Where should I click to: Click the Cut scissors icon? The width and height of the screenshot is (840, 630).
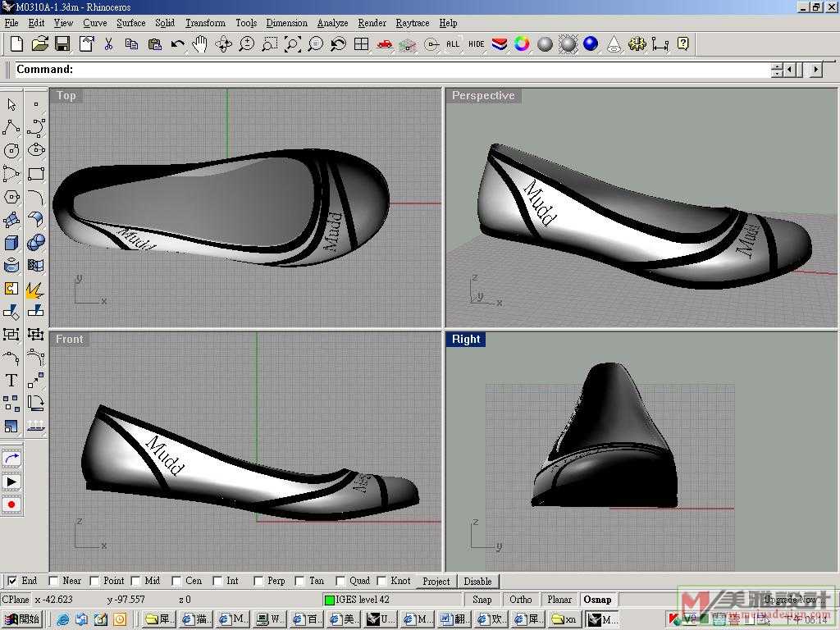click(109, 44)
